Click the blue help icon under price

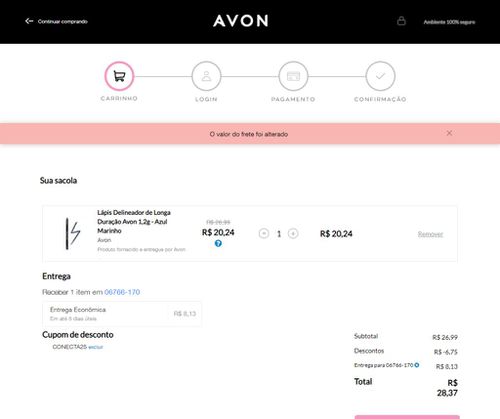[x=218, y=244]
